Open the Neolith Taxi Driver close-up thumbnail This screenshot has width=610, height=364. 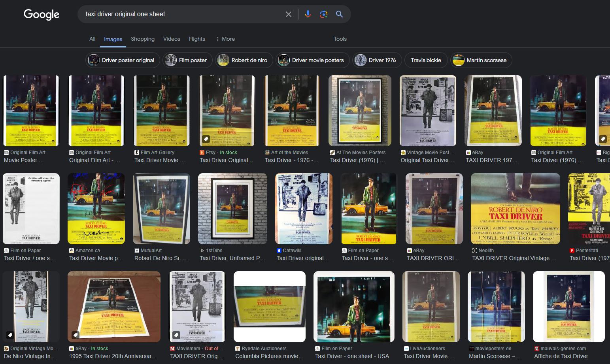[x=516, y=209]
